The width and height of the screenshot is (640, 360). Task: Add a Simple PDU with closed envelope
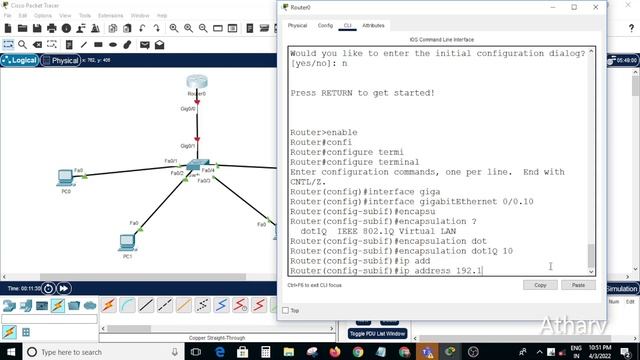click(x=144, y=44)
